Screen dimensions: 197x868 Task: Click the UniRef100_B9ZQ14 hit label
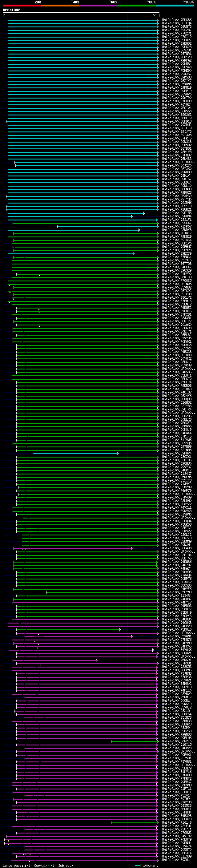point(177,860)
